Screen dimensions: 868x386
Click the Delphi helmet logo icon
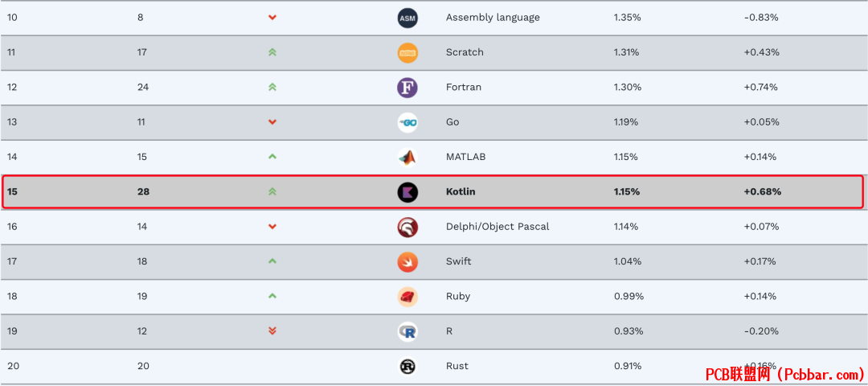click(407, 227)
